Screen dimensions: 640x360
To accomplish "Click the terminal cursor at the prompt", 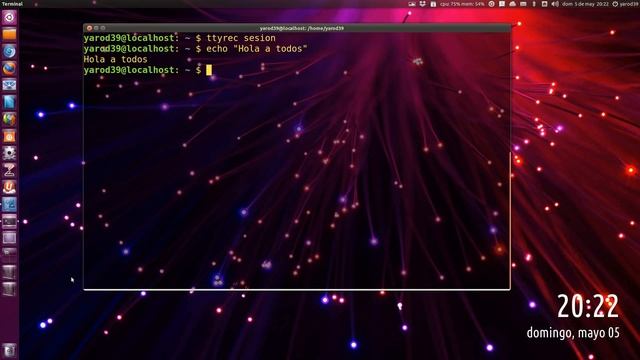I will point(209,70).
